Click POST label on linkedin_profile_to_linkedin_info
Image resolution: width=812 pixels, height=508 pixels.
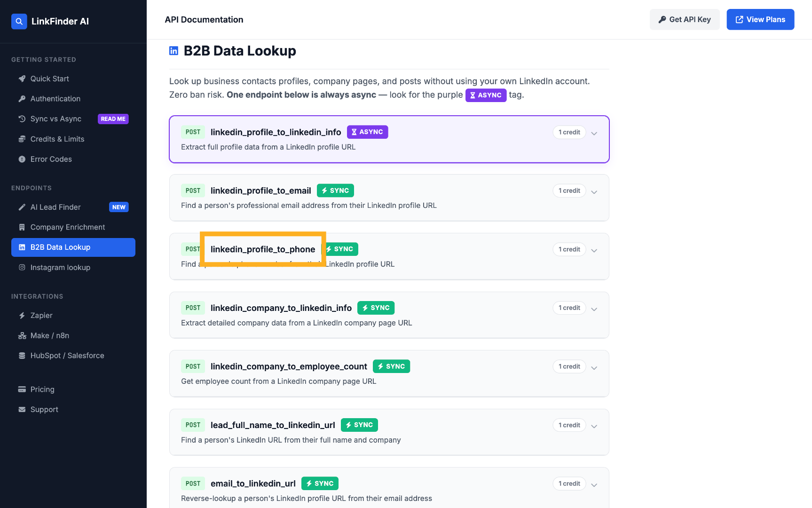(x=193, y=132)
